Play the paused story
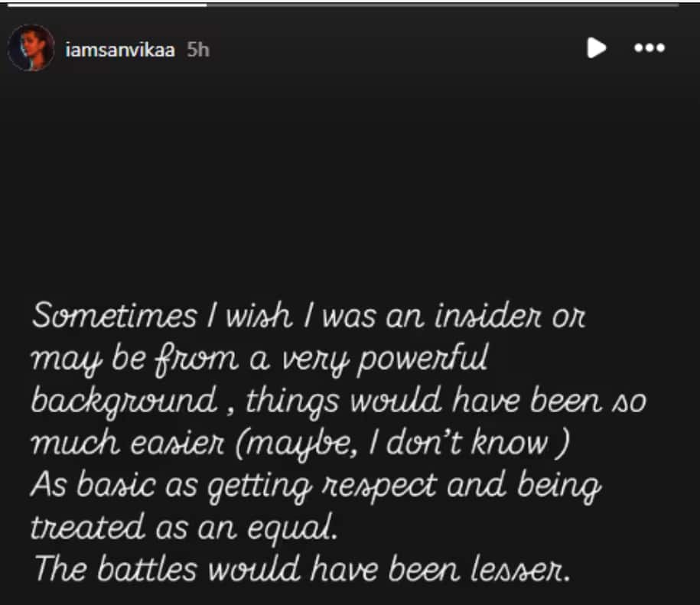The width and height of the screenshot is (700, 605). click(x=596, y=48)
